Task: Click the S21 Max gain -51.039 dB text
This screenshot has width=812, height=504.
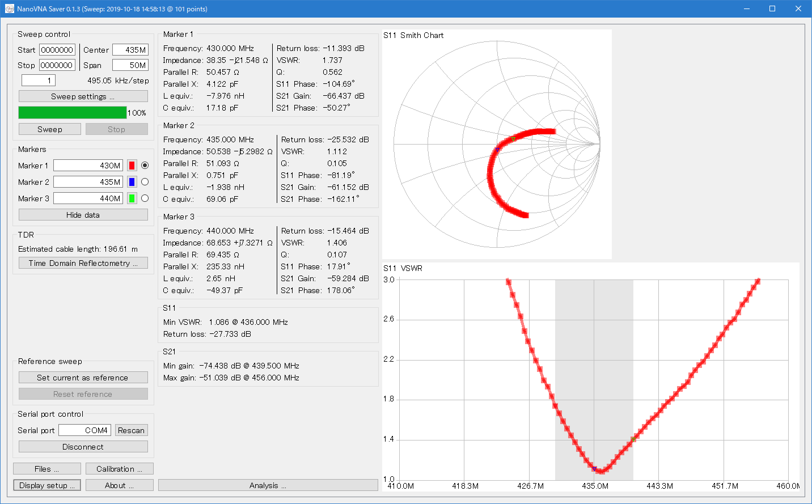Action: tap(231, 378)
